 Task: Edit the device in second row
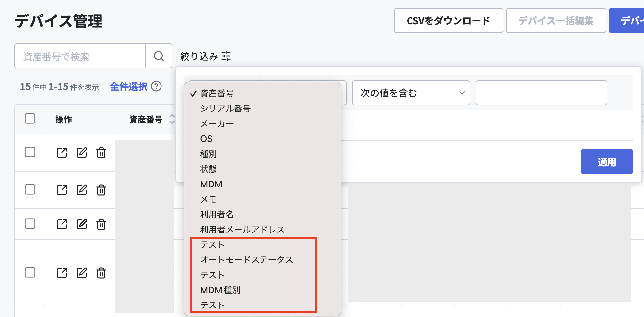82,190
